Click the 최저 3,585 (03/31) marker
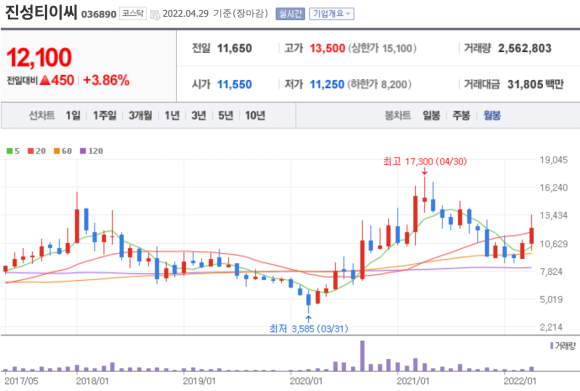This screenshot has height=391, width=580. [309, 328]
